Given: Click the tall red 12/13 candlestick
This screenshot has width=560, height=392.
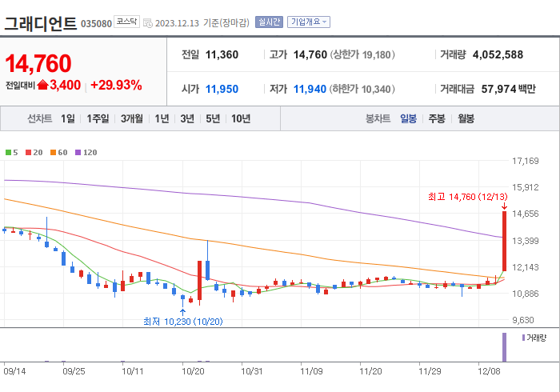Looking at the screenshot, I should click(x=504, y=241).
